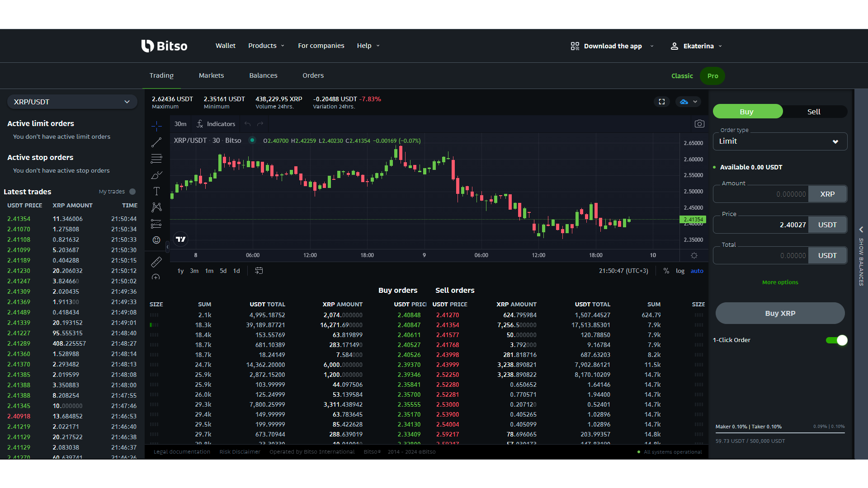868x488 pixels.
Task: Enable the 1-Click Order toggle
Action: pyautogui.click(x=836, y=340)
